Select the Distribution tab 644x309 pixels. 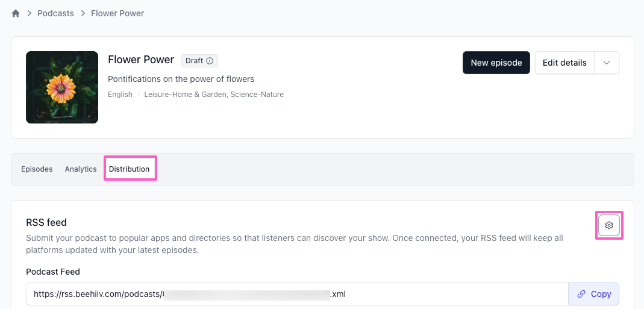[129, 169]
